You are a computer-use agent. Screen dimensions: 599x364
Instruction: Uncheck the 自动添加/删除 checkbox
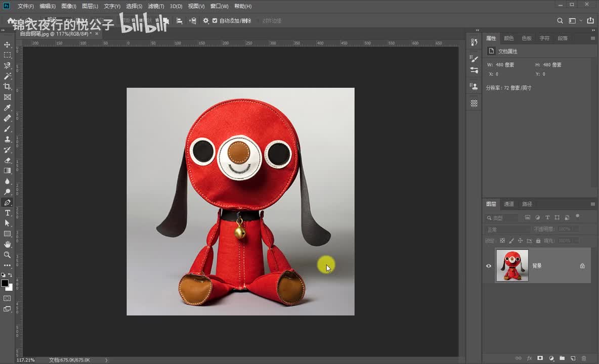pos(215,21)
